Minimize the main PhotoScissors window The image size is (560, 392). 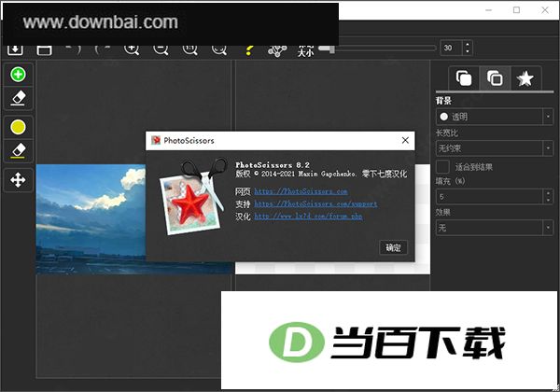coord(488,10)
